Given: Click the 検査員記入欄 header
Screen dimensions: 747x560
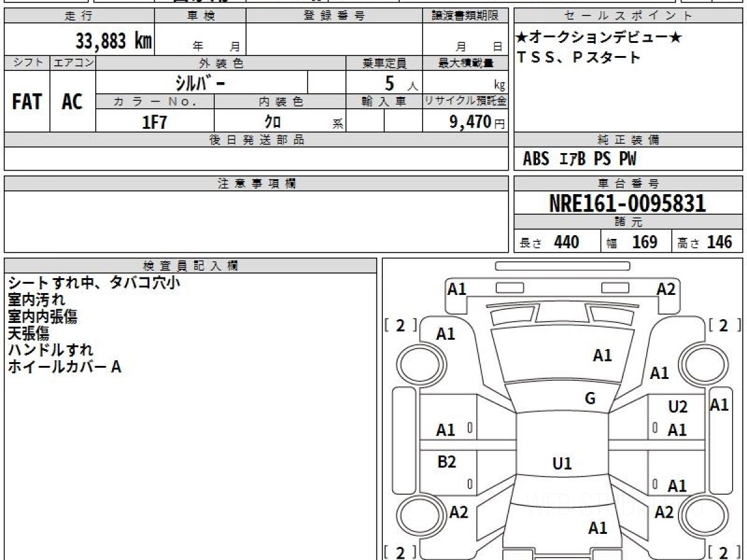Looking at the screenshot, I should click(190, 266).
